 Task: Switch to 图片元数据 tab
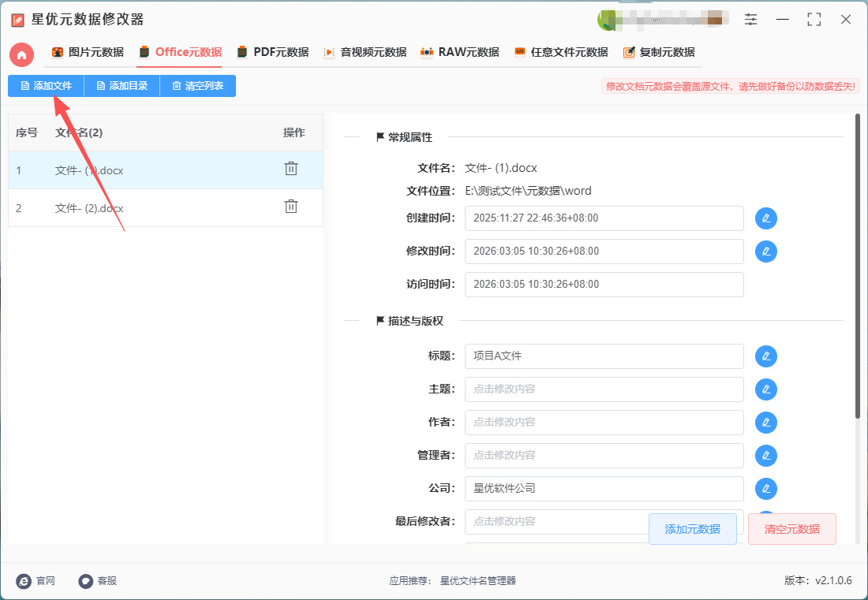(88, 53)
